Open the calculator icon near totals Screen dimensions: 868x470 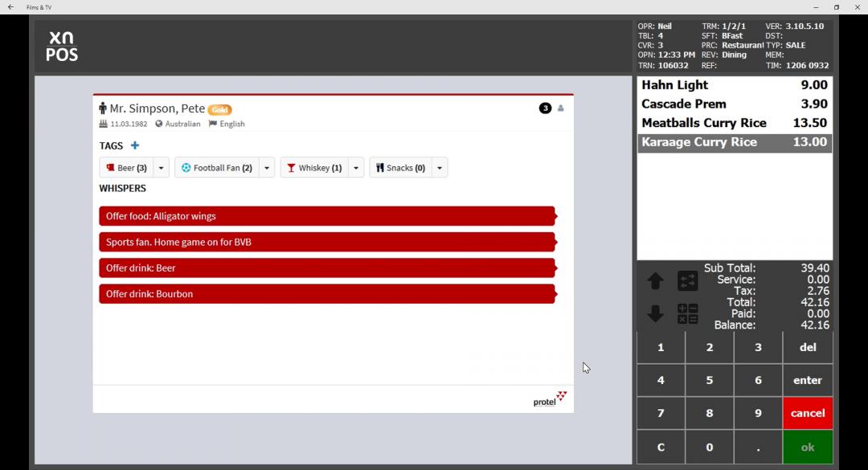pos(687,314)
